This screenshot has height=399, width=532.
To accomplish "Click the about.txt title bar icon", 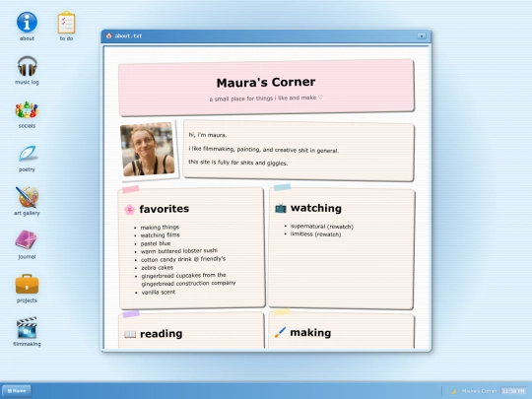I will (109, 36).
